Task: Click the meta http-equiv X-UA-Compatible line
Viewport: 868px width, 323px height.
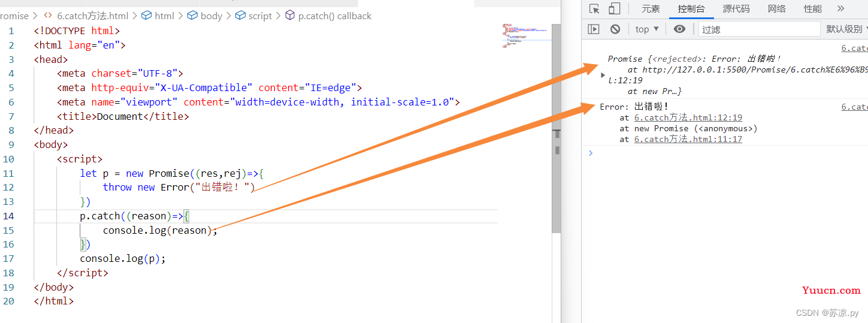Action: coord(210,87)
